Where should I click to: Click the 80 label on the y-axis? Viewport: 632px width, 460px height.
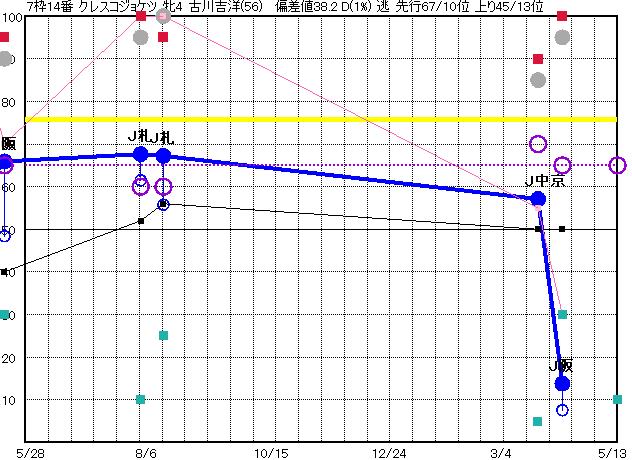click(x=8, y=102)
